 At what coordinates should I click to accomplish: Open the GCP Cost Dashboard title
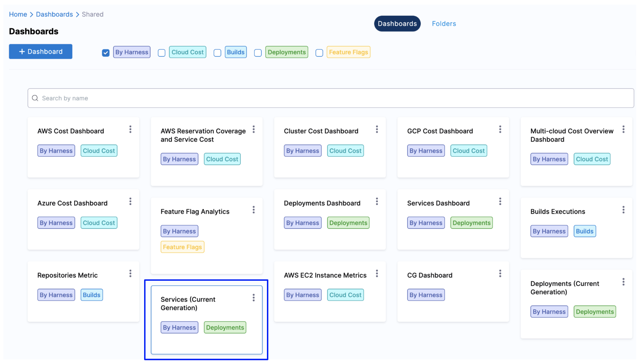[440, 131]
